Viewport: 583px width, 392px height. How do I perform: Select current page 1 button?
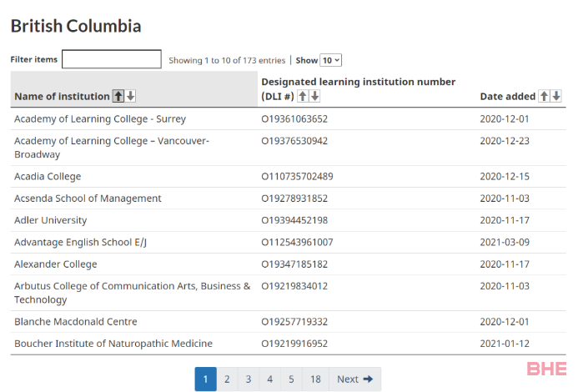(x=206, y=379)
